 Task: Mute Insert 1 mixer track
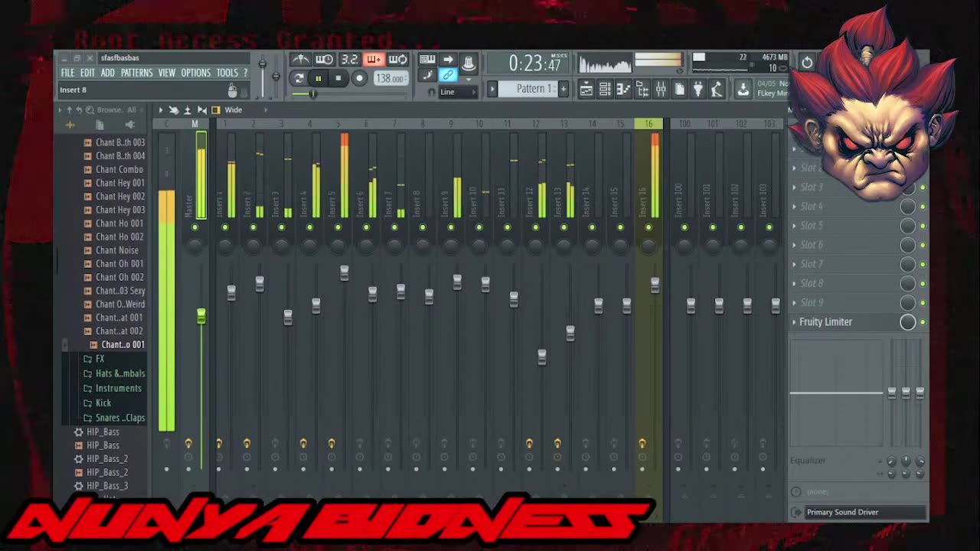tap(225, 227)
